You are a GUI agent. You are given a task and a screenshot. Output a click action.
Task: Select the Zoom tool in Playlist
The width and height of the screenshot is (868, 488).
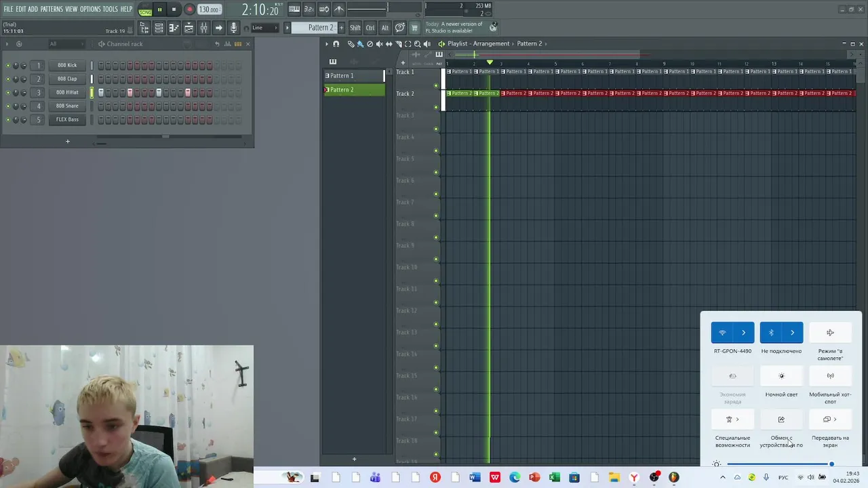(x=417, y=43)
